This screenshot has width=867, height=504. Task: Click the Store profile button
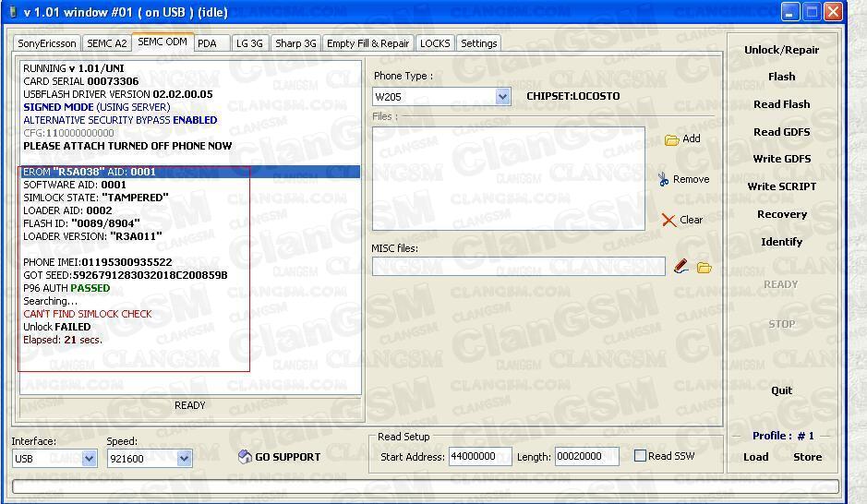click(807, 457)
